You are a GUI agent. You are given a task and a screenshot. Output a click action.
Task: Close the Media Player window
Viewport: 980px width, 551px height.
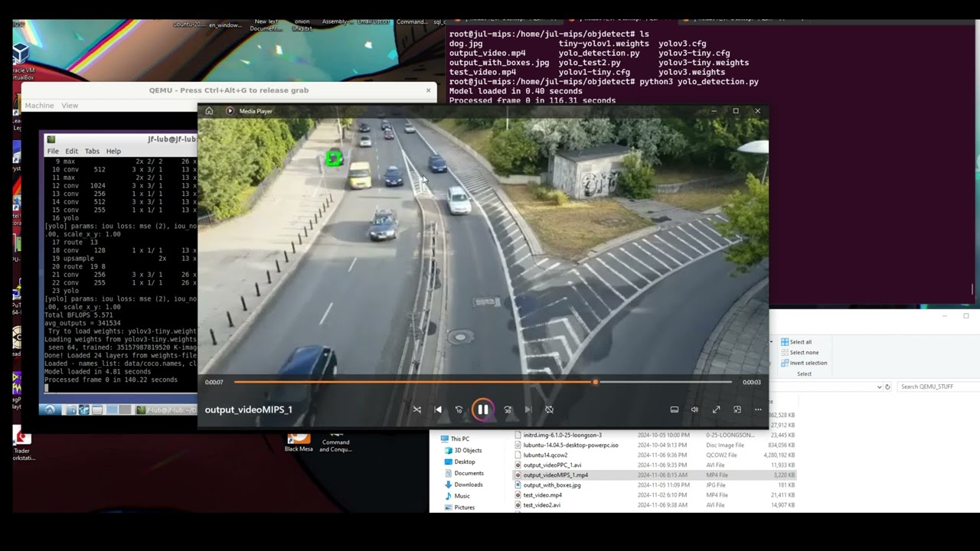click(758, 111)
